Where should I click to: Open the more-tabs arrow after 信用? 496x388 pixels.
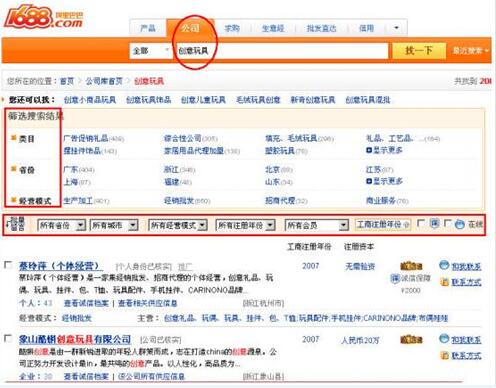pos(396,28)
